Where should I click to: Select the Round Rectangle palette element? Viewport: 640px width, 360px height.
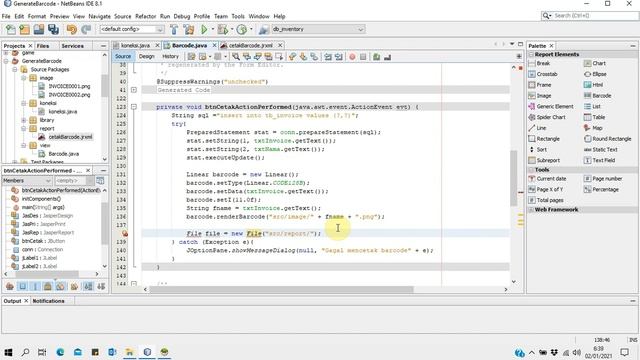coord(608,139)
